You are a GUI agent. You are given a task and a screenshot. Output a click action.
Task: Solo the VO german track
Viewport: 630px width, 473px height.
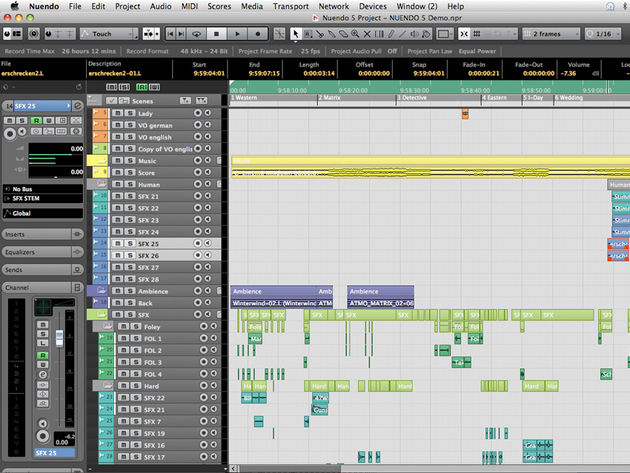[x=129, y=126]
